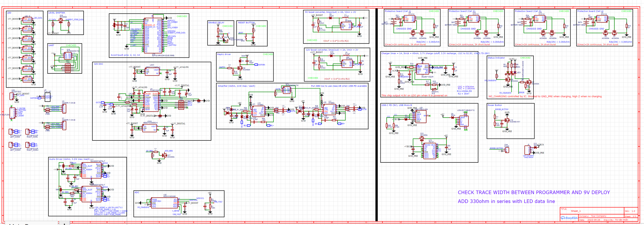Select the 'RIGHT_CONN1' connector label
644x225 pixels.
click(33, 150)
